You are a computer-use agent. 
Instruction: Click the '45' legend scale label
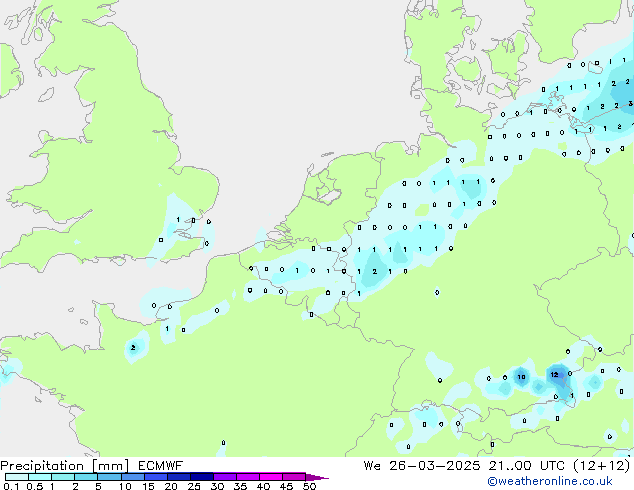pos(286,486)
